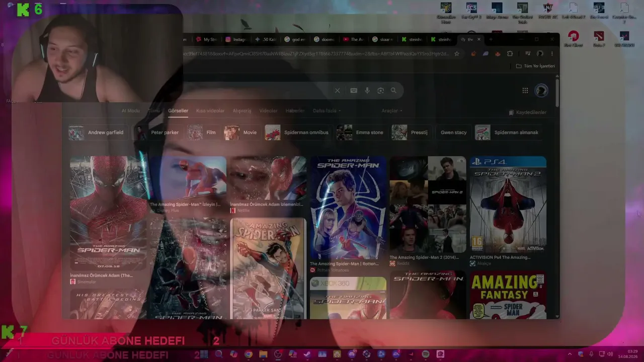Open the Google account avatar
The width and height of the screenshot is (644, 362).
(x=541, y=90)
